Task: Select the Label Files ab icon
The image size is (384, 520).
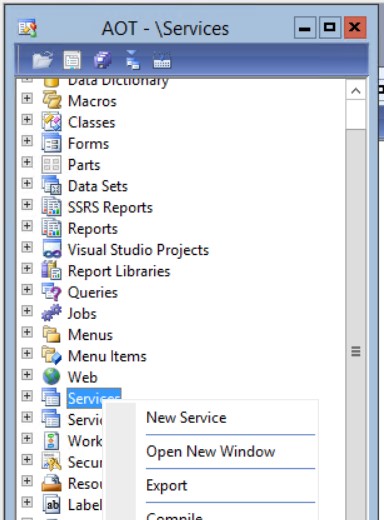Action: coord(52,504)
